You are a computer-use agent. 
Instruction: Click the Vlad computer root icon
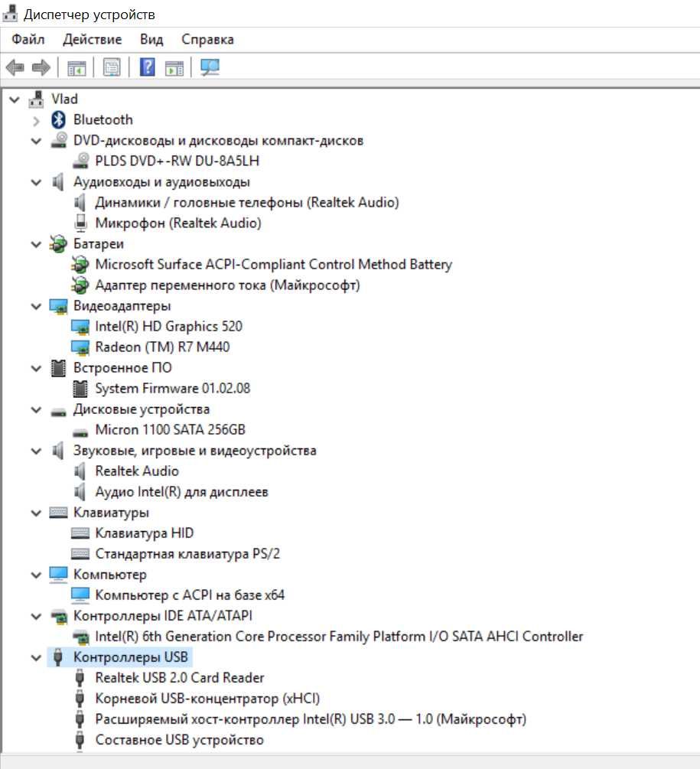pyautogui.click(x=36, y=99)
